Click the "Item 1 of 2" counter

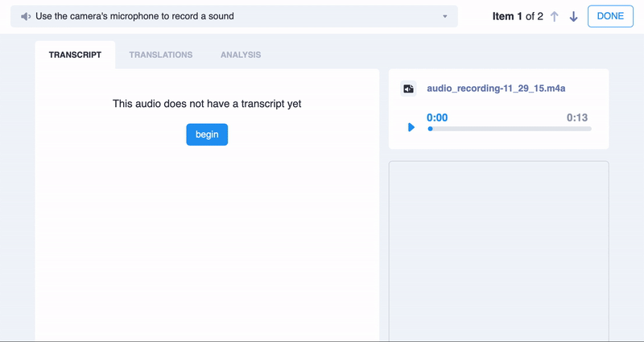(x=518, y=16)
